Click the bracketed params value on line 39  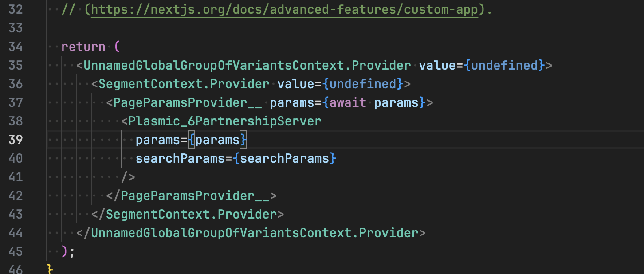(x=217, y=140)
